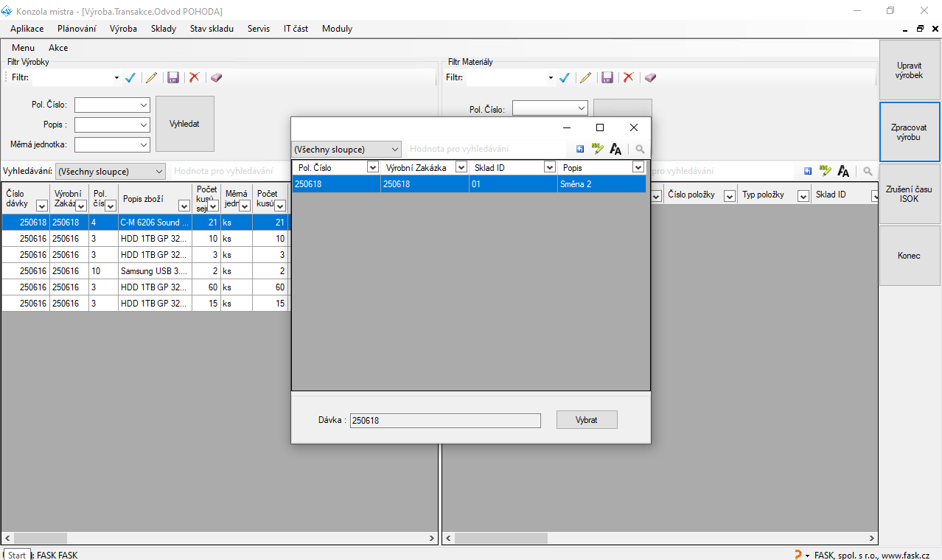Viewport: 942px width, 560px height.
Task: Delete filter with red X in Filtr Materiály
Action: click(x=628, y=77)
